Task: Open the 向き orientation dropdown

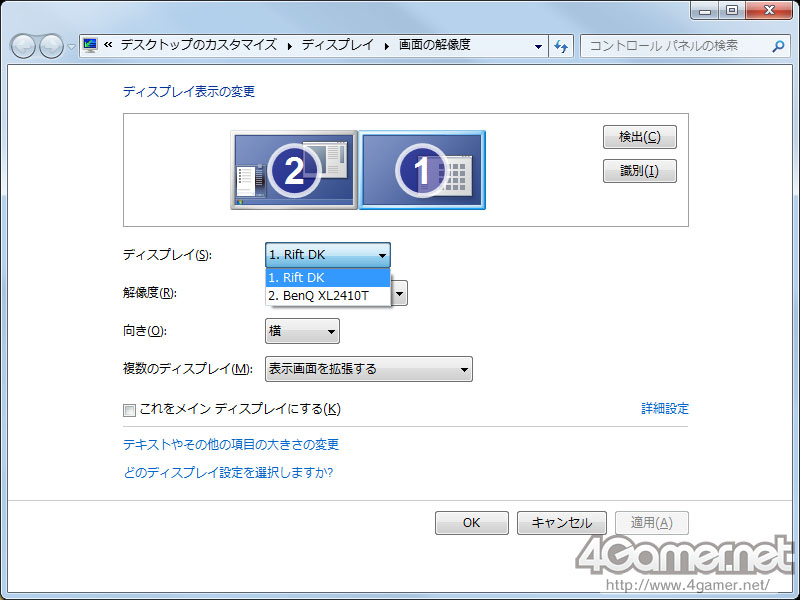Action: coord(302,331)
